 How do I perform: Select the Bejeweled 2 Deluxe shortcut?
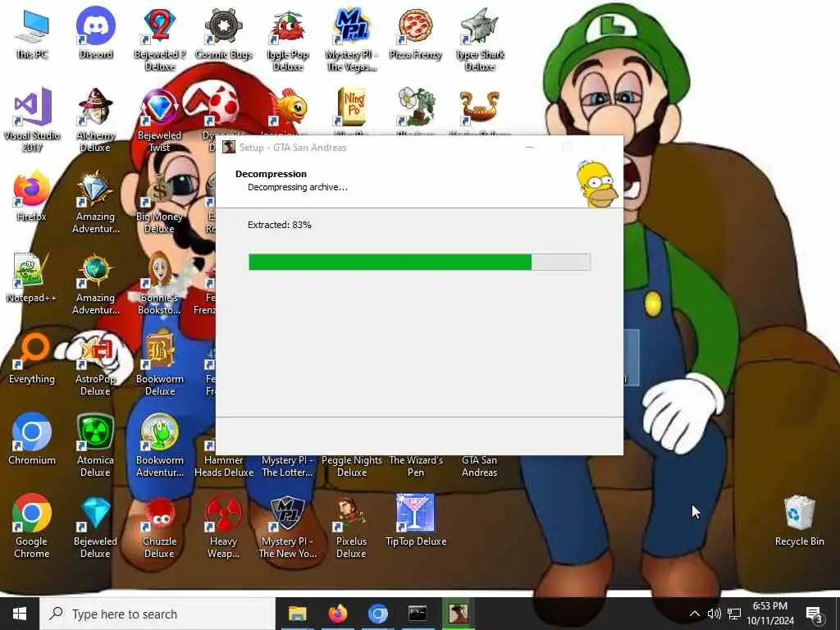(160, 39)
